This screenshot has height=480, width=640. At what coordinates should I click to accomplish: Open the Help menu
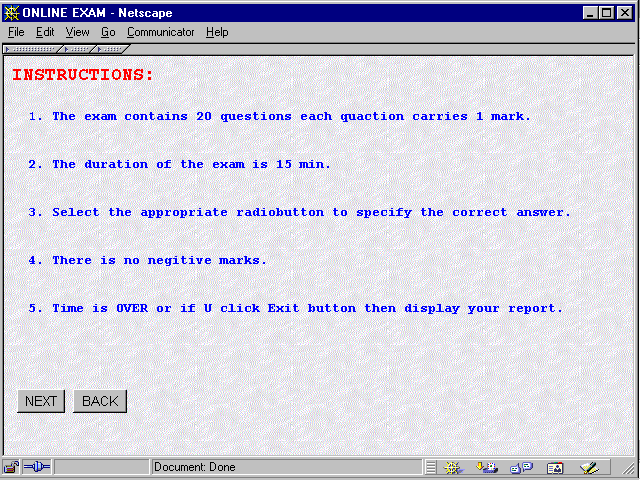tap(217, 32)
